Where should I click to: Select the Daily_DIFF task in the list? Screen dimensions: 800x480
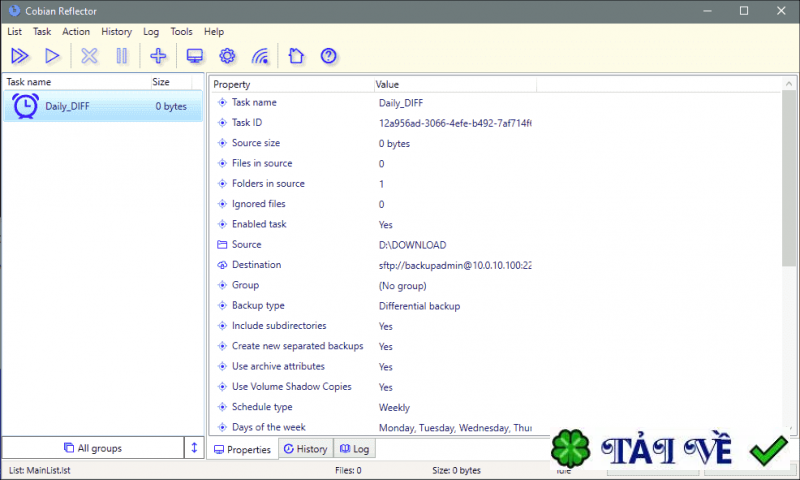click(x=103, y=106)
